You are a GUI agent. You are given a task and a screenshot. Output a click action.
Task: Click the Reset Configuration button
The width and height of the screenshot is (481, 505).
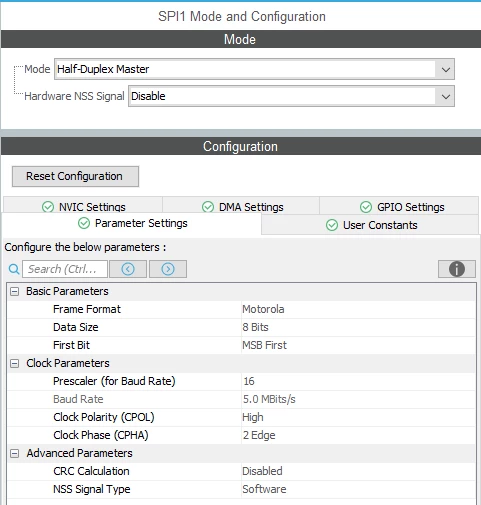(75, 176)
